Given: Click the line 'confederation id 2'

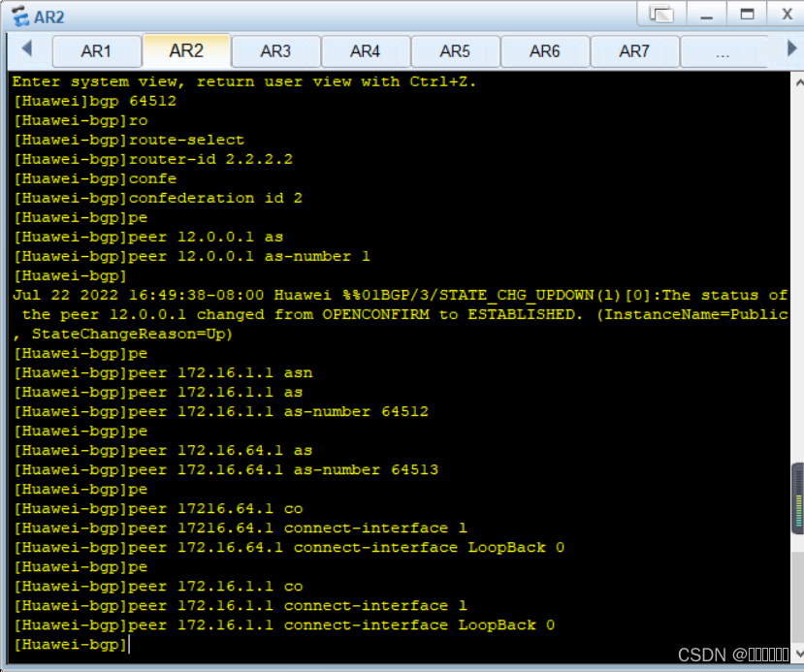Looking at the screenshot, I should pos(158,199).
